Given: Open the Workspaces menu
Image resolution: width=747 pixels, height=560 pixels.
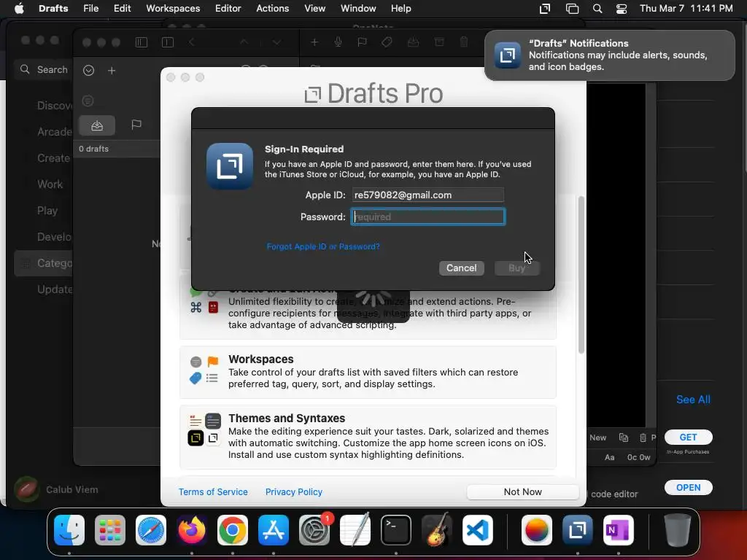Looking at the screenshot, I should (x=173, y=9).
